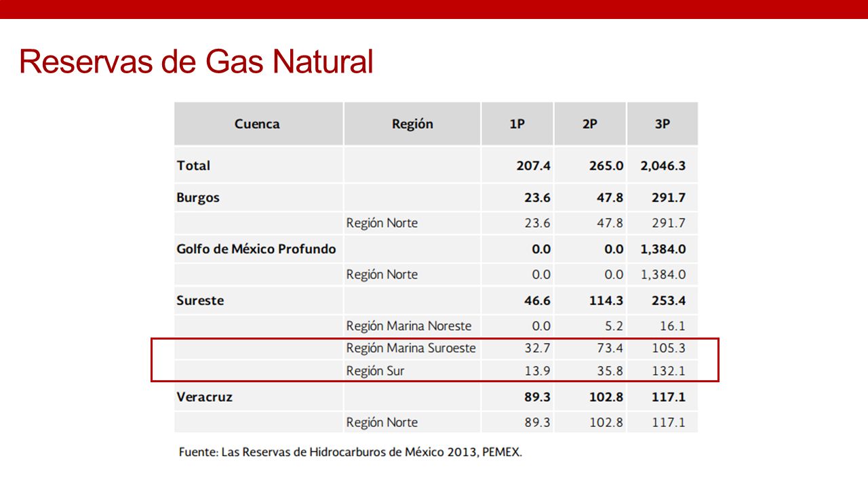The width and height of the screenshot is (868, 488).
Task: Click Sureste 2P value 114.3
Action: click(x=606, y=300)
